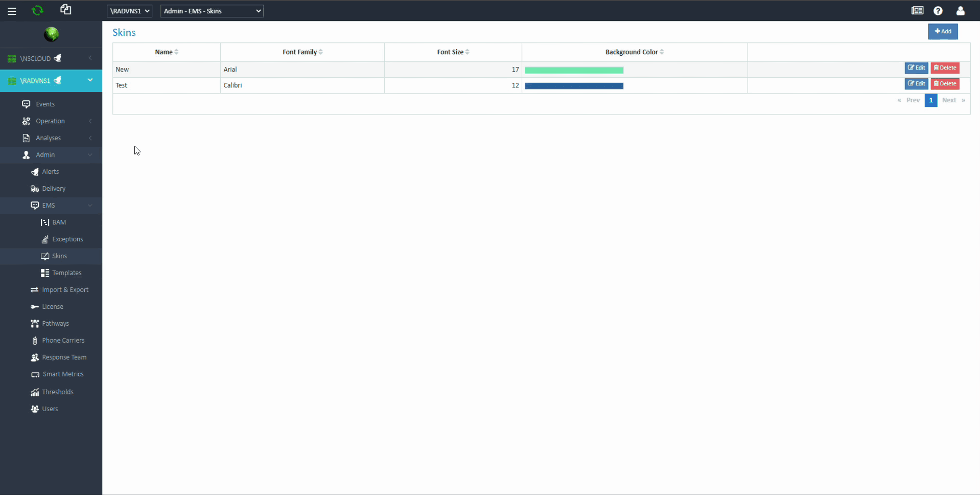Open the help question mark icon
Image resolution: width=980 pixels, height=495 pixels.
pos(938,11)
